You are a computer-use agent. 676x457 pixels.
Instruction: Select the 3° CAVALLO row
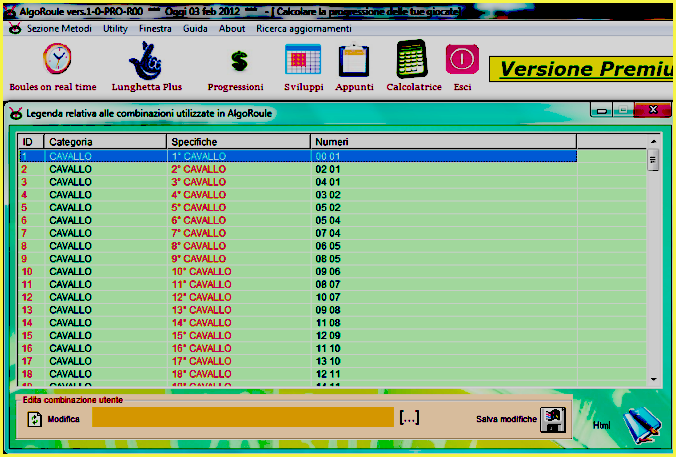point(298,182)
